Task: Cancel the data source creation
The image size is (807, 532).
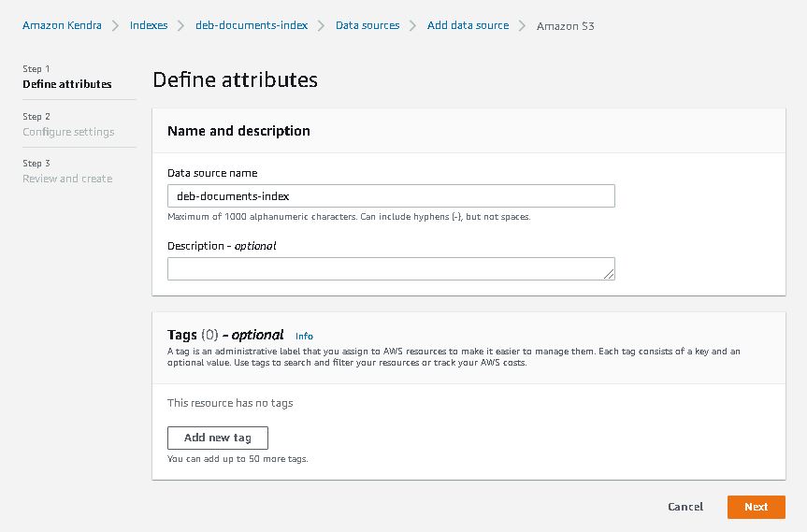Action: click(x=685, y=507)
